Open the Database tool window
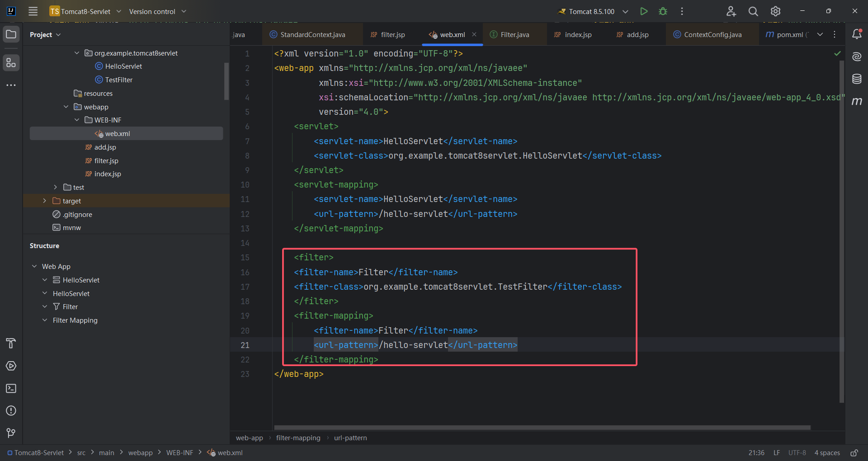The image size is (868, 461). click(x=857, y=79)
